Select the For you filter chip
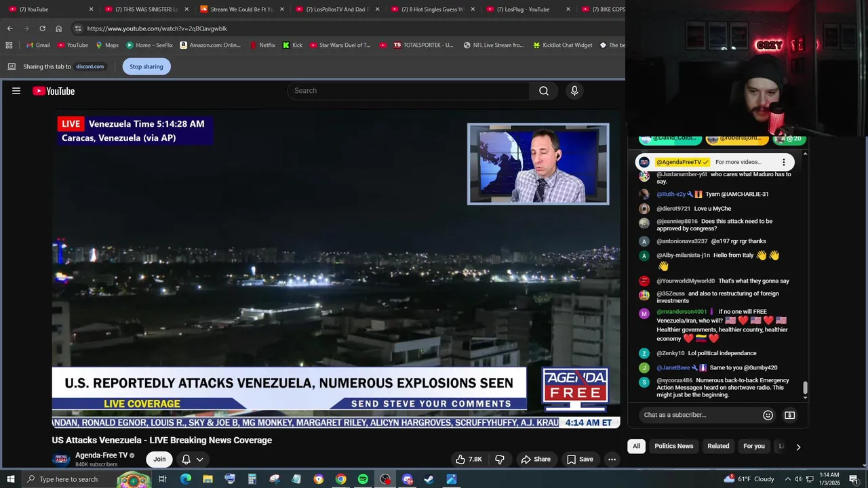Image resolution: width=868 pixels, height=488 pixels. [x=753, y=446]
